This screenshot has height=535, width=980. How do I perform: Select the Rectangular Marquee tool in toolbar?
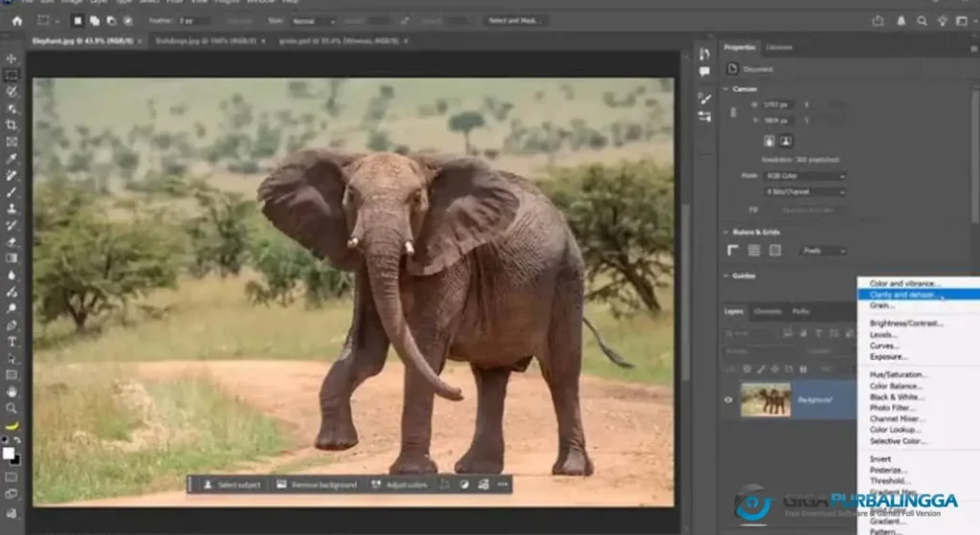(11, 75)
